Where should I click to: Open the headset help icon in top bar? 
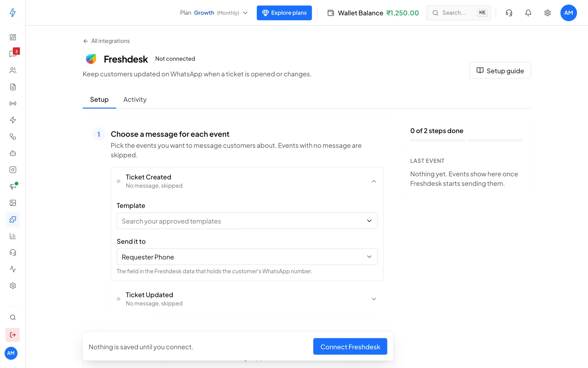pos(509,13)
